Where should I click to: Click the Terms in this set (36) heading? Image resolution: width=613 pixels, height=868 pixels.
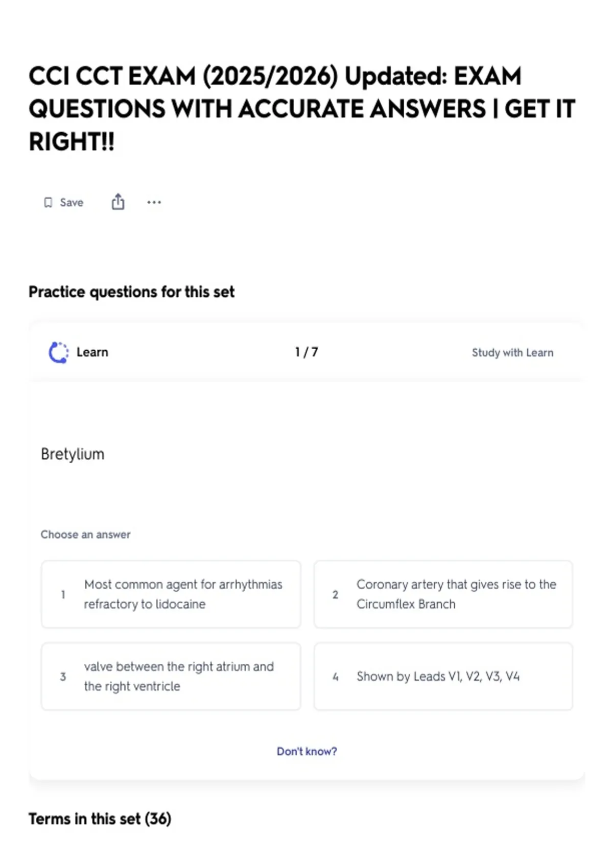(100, 819)
